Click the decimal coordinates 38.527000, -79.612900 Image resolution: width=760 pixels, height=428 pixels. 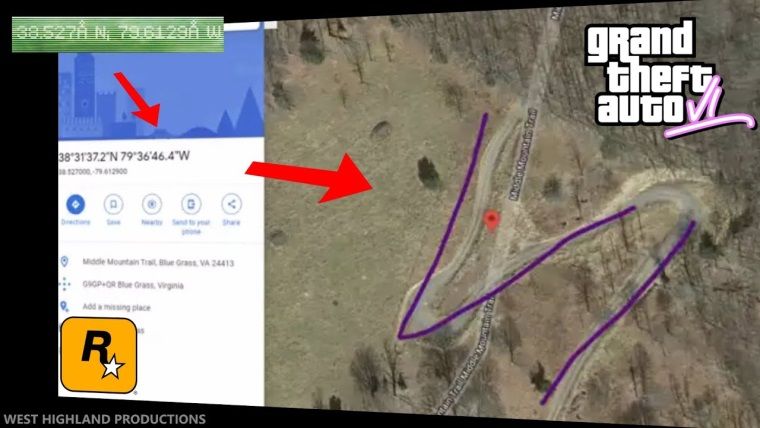click(x=93, y=172)
